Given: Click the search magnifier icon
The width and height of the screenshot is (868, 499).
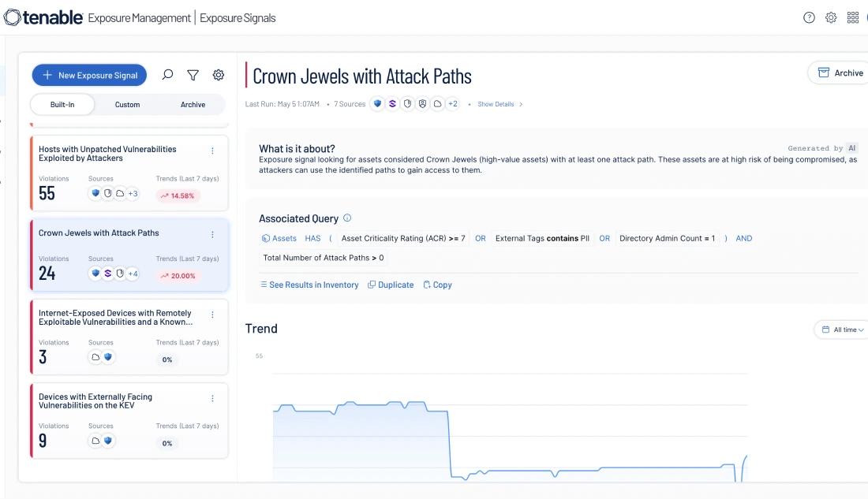Looking at the screenshot, I should (167, 75).
